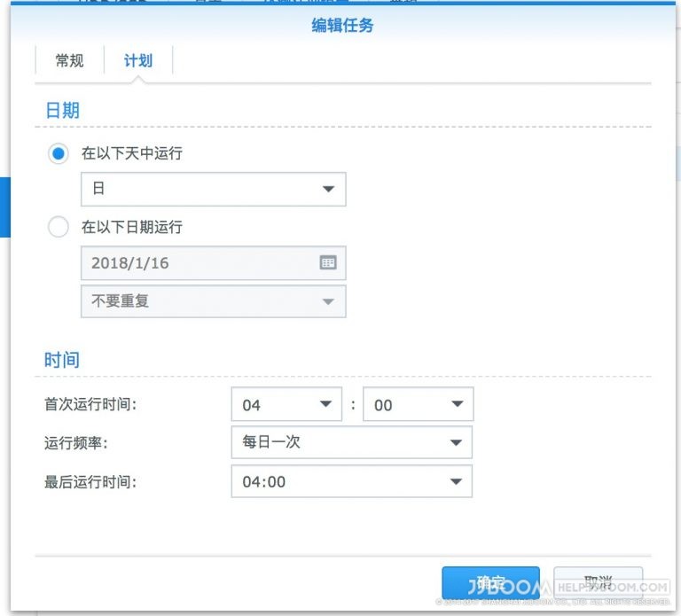Screen dimensions: 681x616
Task: Click the 时间 section heading
Action: point(62,360)
